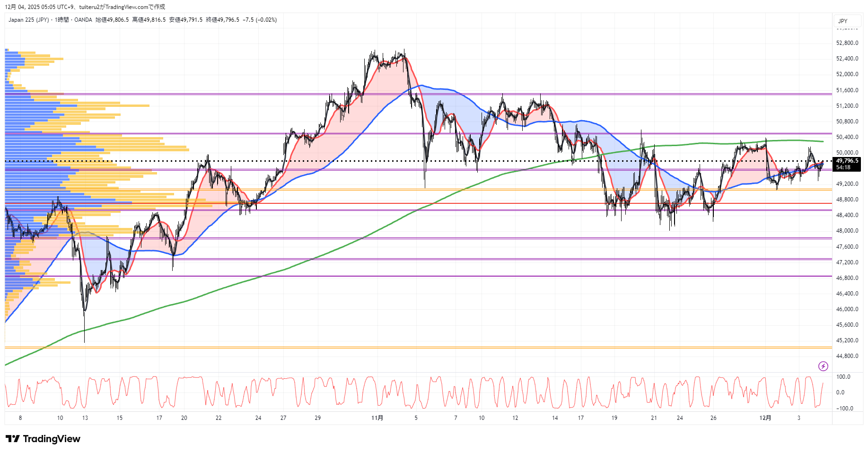This screenshot has height=453, width=868.
Task: Click the TradingView logo at bottom left
Action: 43,439
